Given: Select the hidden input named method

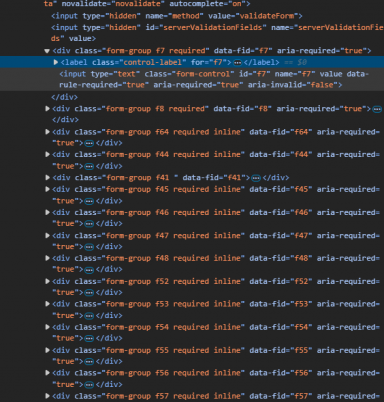Looking at the screenshot, I should click(x=177, y=16).
